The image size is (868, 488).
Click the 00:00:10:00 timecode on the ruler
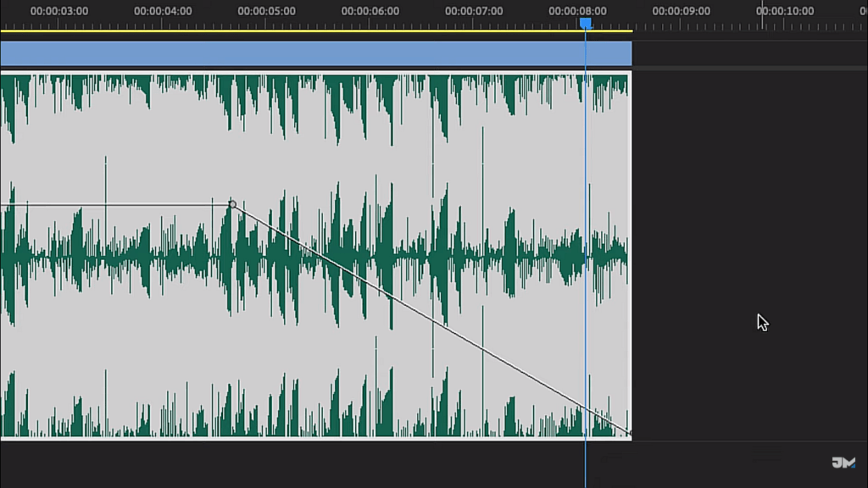pos(785,11)
